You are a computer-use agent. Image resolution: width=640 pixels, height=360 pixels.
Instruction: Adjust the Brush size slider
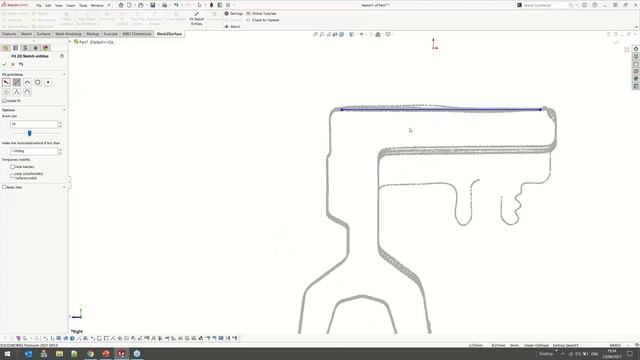(x=29, y=133)
